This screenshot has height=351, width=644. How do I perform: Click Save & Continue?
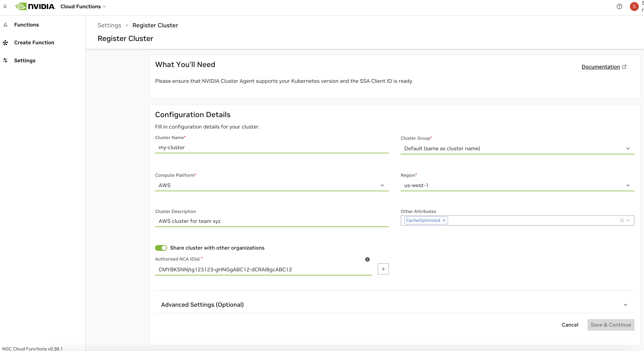click(611, 325)
